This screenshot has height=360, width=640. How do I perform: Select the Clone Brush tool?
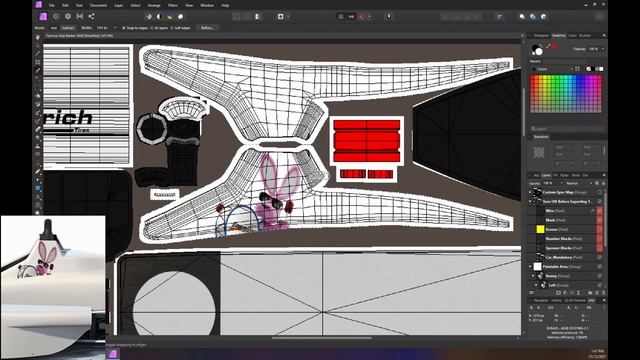click(38, 146)
